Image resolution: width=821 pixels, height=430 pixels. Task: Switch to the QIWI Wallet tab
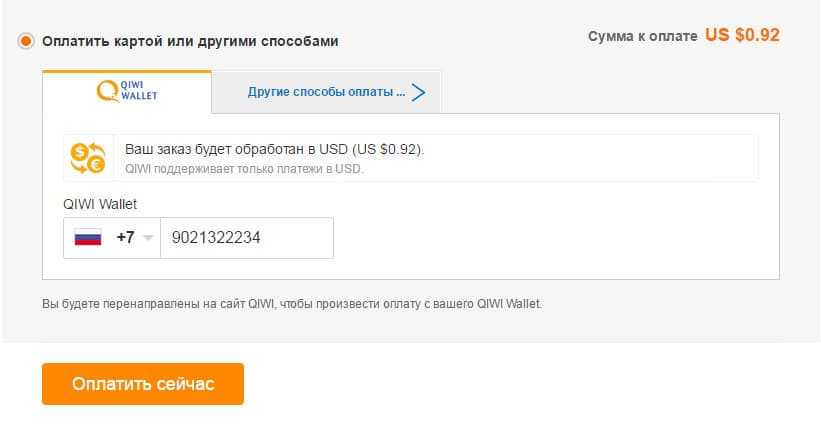[127, 92]
